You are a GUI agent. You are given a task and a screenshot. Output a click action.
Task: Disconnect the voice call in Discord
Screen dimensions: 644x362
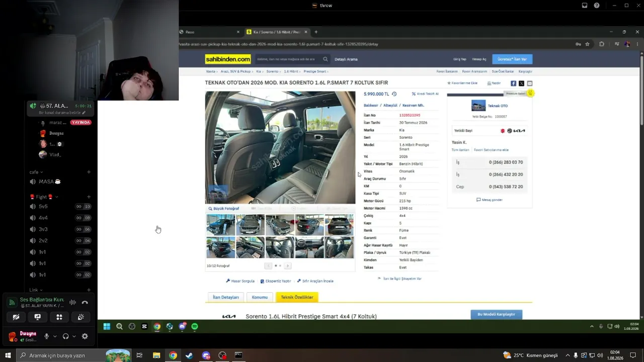coord(85,302)
